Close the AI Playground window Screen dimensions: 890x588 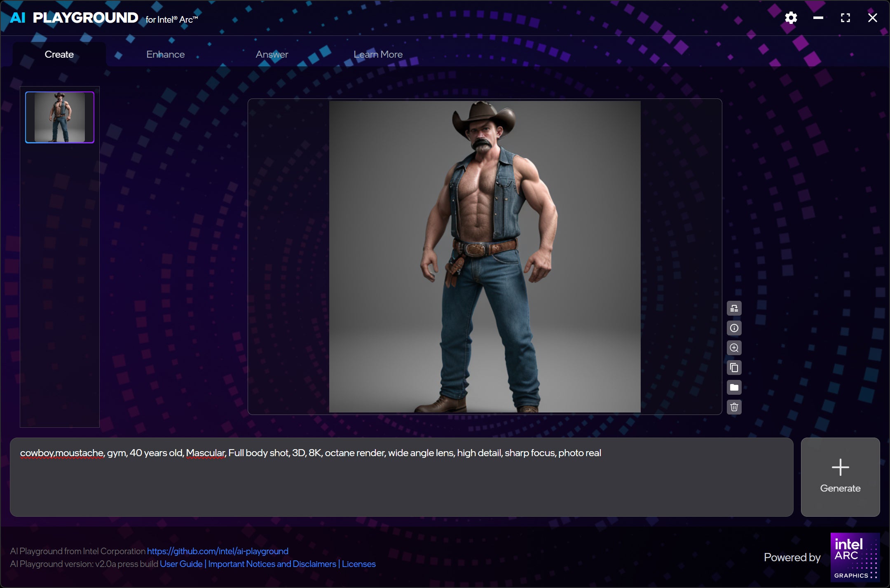[x=872, y=18]
